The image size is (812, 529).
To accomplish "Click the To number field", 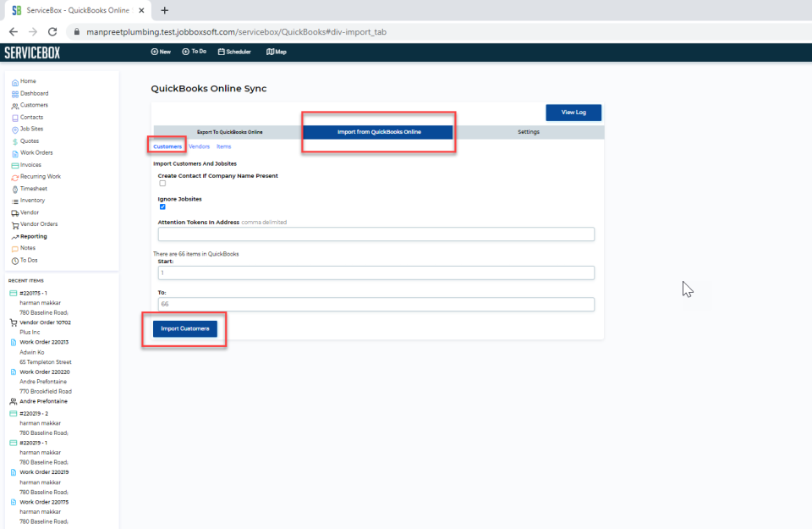I will 376,304.
